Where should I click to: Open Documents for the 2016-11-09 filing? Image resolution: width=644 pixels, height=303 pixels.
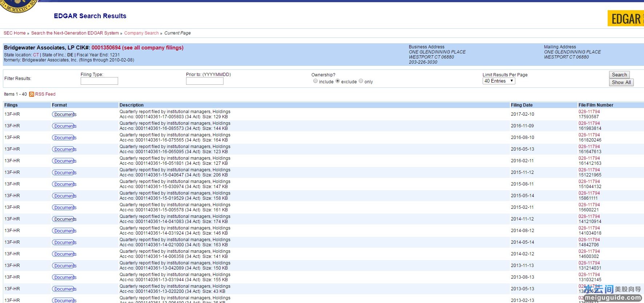tap(64, 126)
